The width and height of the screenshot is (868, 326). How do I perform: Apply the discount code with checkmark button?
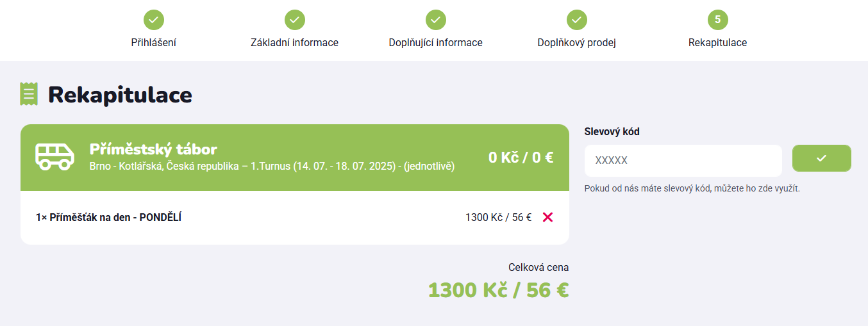coord(821,158)
